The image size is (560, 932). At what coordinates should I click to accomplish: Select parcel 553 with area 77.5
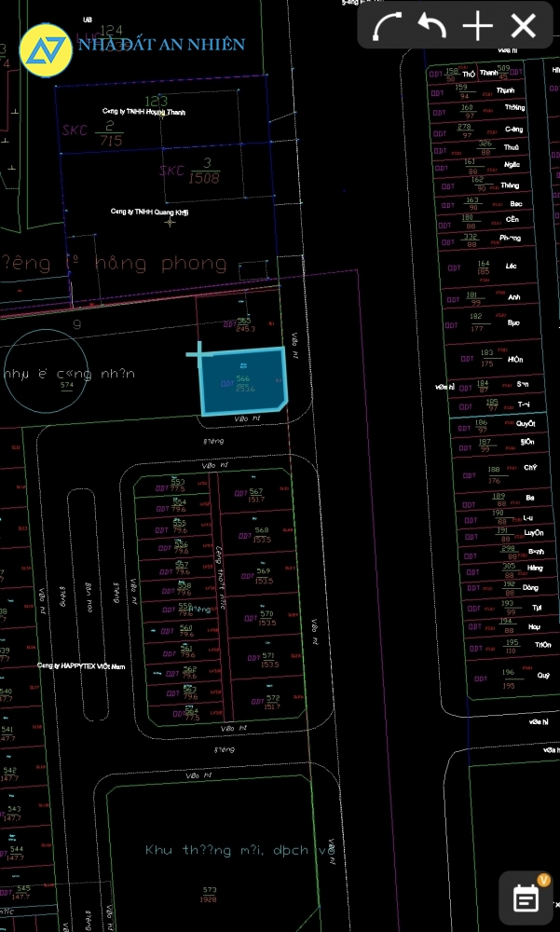[177, 486]
